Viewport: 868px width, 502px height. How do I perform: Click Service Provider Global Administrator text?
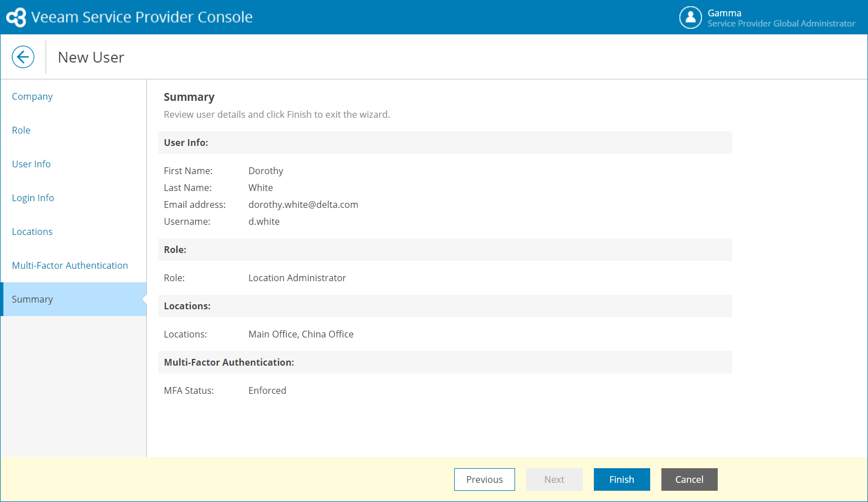coord(781,24)
